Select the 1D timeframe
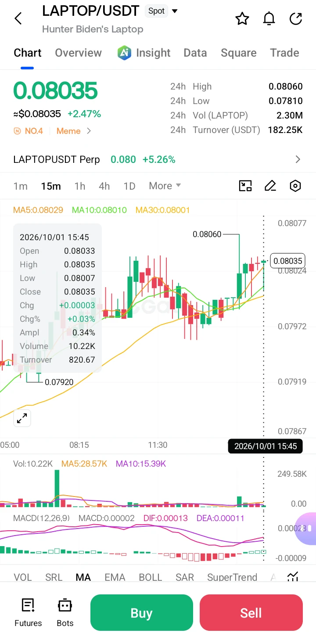This screenshot has height=644, width=316. click(129, 186)
